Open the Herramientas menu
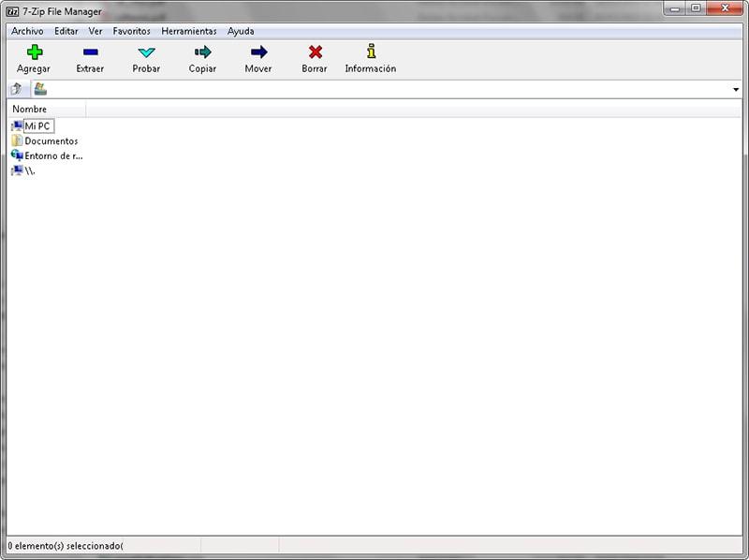Image resolution: width=749 pixels, height=560 pixels. point(189,31)
